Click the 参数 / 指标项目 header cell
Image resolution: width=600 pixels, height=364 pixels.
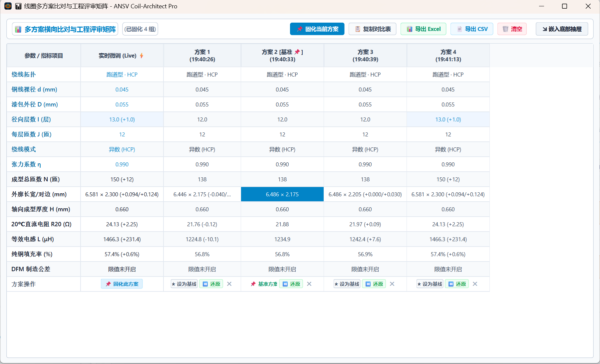pyautogui.click(x=44, y=56)
